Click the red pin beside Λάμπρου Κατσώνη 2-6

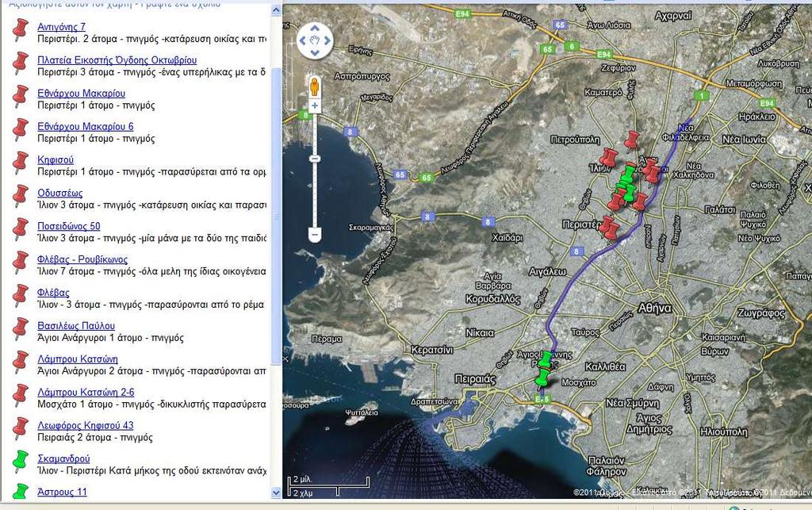click(x=20, y=394)
